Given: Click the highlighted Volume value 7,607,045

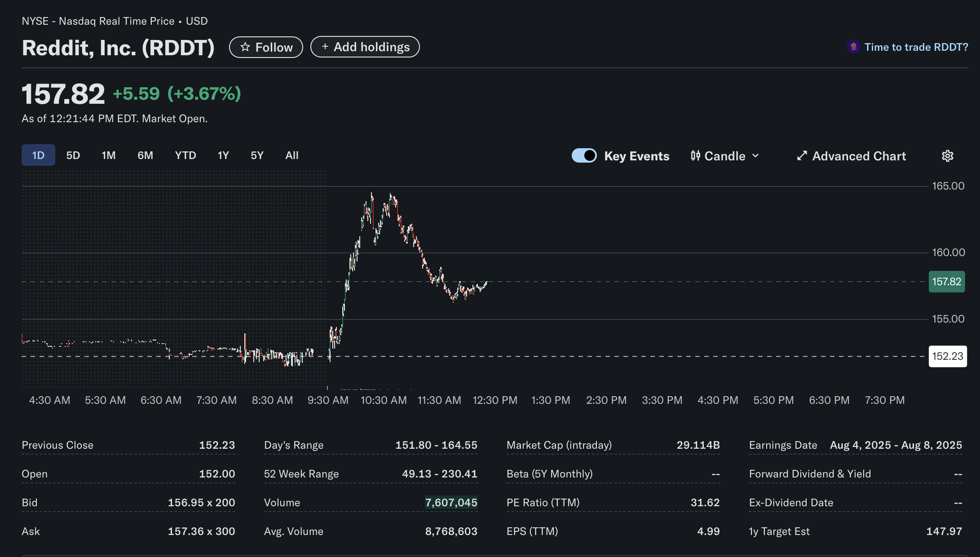Looking at the screenshot, I should coord(451,503).
